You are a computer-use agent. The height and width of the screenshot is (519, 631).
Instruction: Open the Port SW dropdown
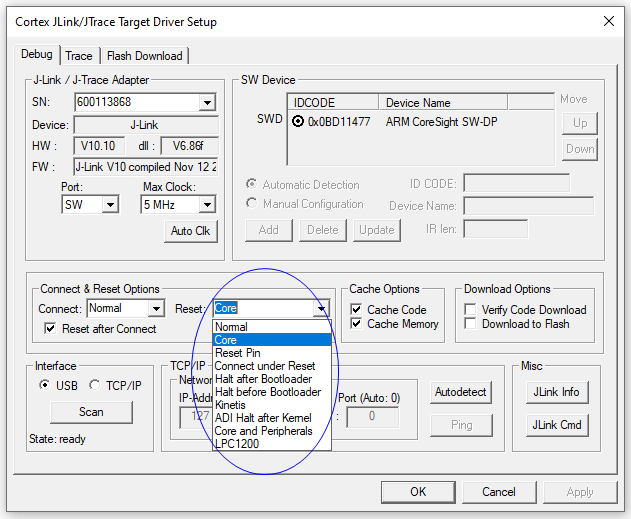(110, 204)
